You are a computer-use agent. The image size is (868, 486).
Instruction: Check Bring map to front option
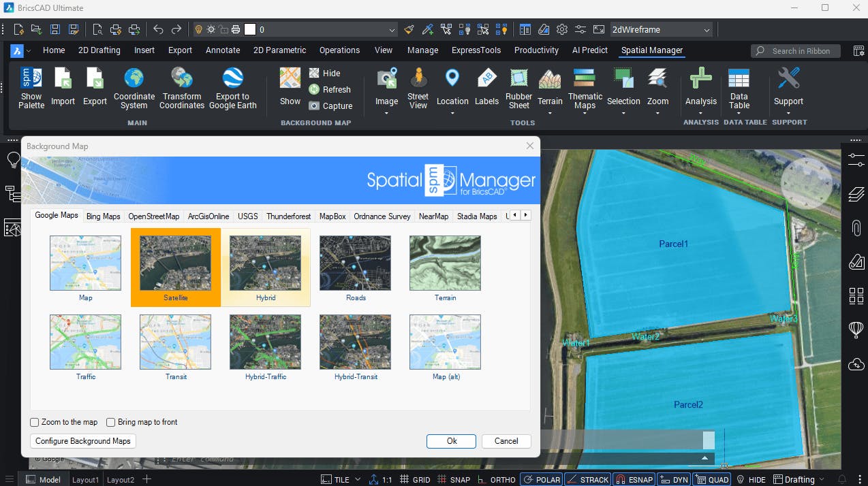coord(111,422)
